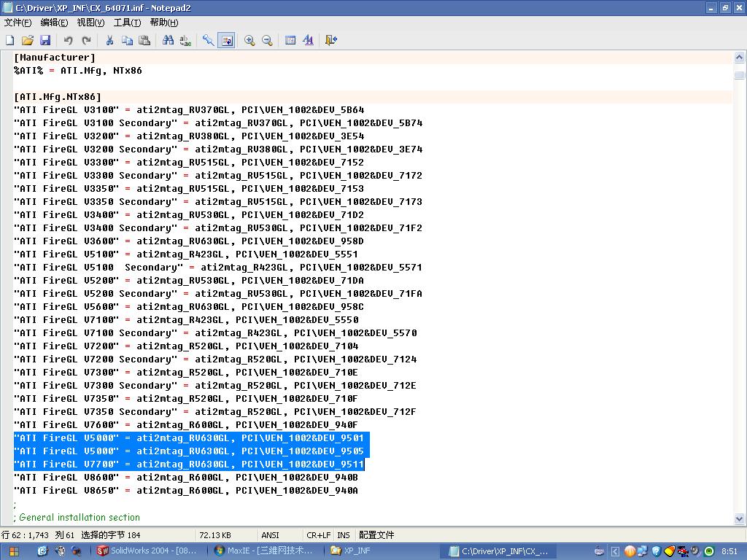Open the customize schemes font icon
The width and height of the screenshot is (747, 560).
[x=308, y=41]
